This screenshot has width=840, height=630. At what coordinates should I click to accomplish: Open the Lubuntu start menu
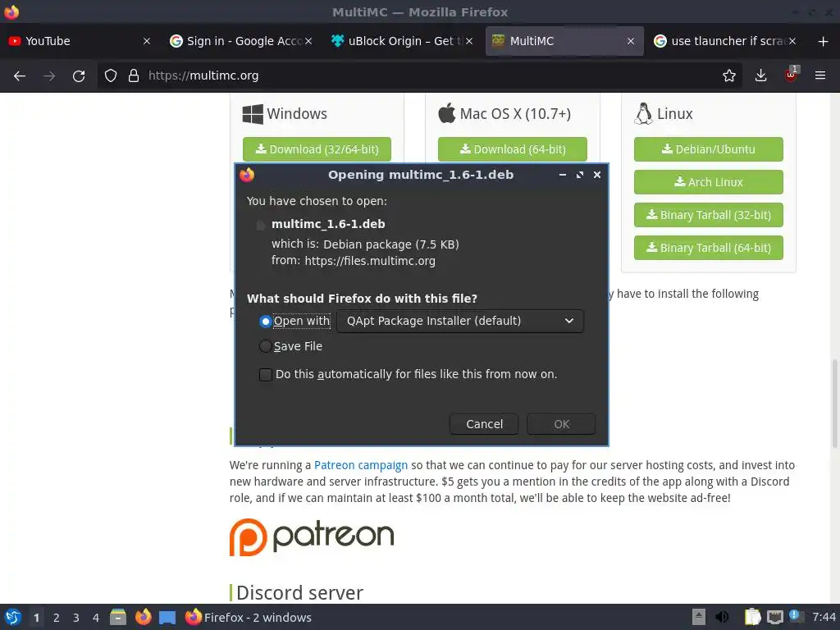13,617
